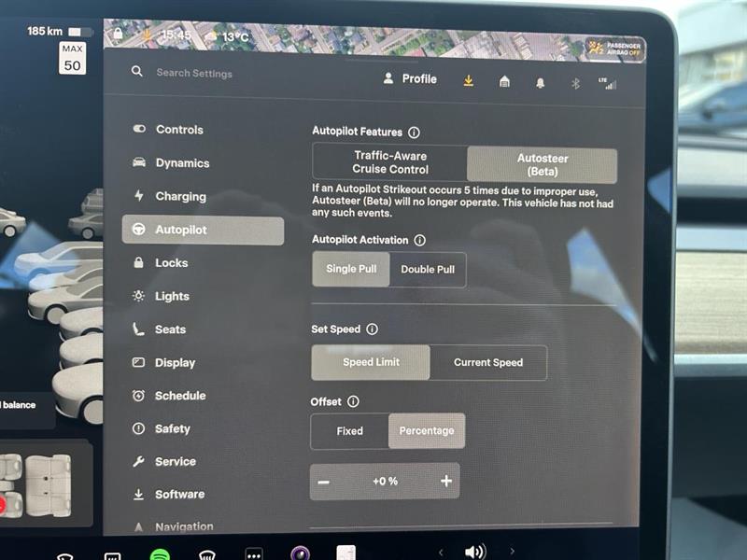Viewport: 747px width, 560px height.
Task: Change Offset mode to Fixed
Action: pos(348,431)
